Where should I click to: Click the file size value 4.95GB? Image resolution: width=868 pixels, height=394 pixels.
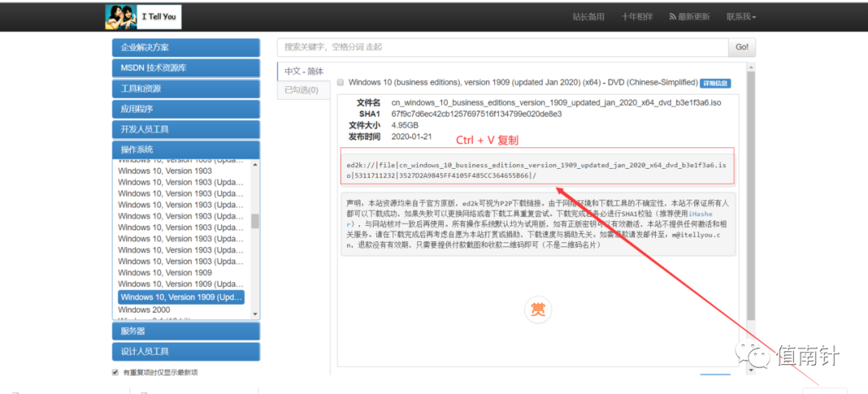pos(404,125)
